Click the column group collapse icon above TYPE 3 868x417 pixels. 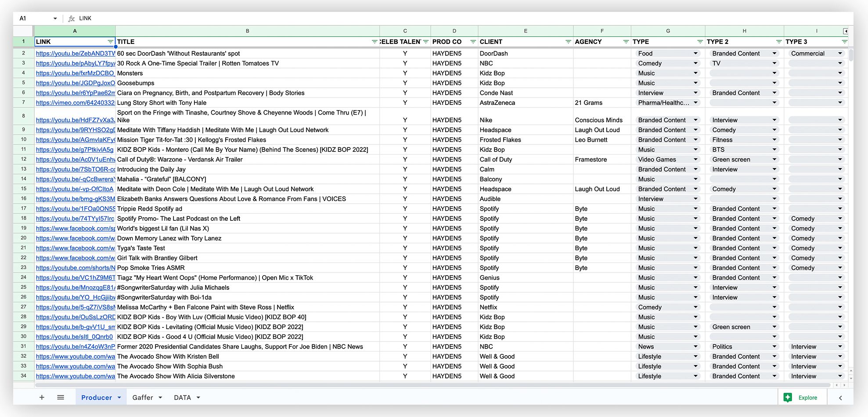point(845,31)
